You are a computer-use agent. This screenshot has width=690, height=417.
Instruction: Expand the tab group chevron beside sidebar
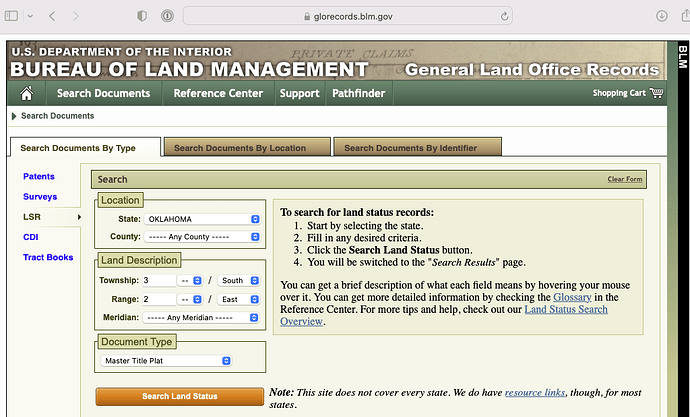pos(30,16)
